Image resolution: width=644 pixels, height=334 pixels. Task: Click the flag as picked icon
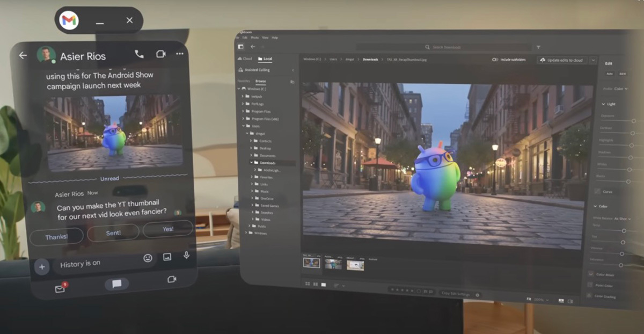coord(427,292)
